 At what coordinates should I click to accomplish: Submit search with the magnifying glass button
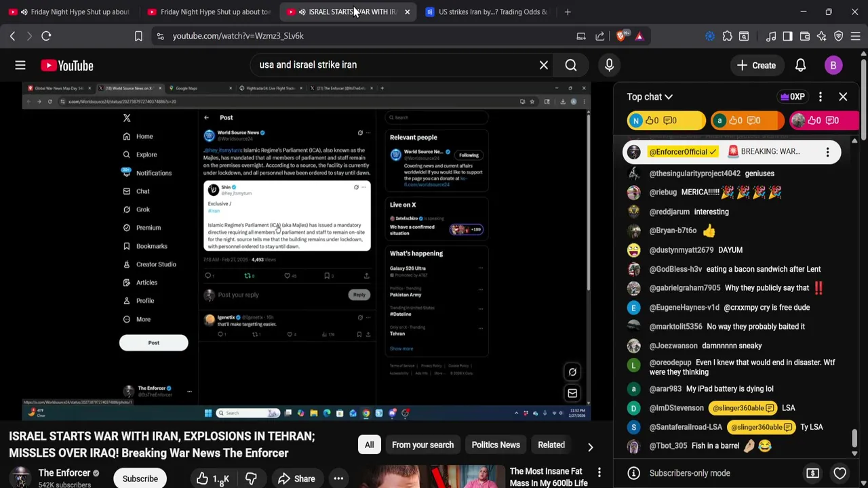(x=571, y=65)
